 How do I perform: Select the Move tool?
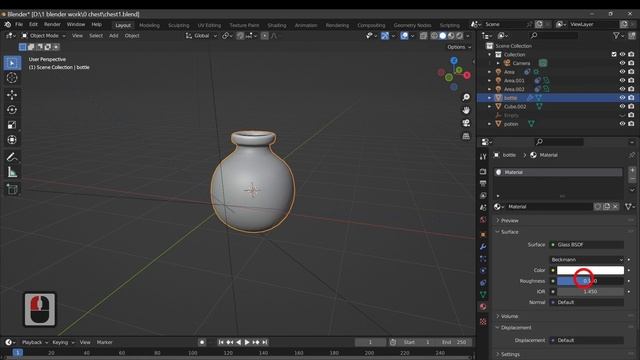click(12, 95)
